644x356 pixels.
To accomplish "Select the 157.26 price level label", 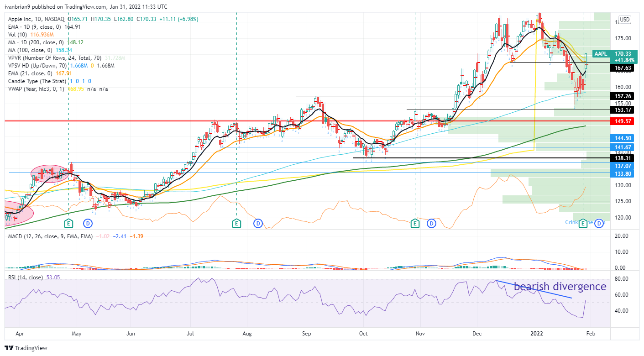I will (623, 96).
